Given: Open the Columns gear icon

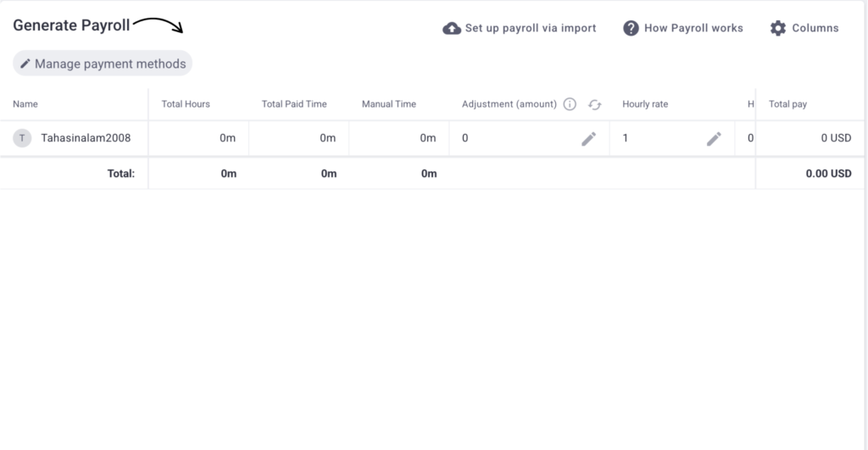Looking at the screenshot, I should click(778, 28).
